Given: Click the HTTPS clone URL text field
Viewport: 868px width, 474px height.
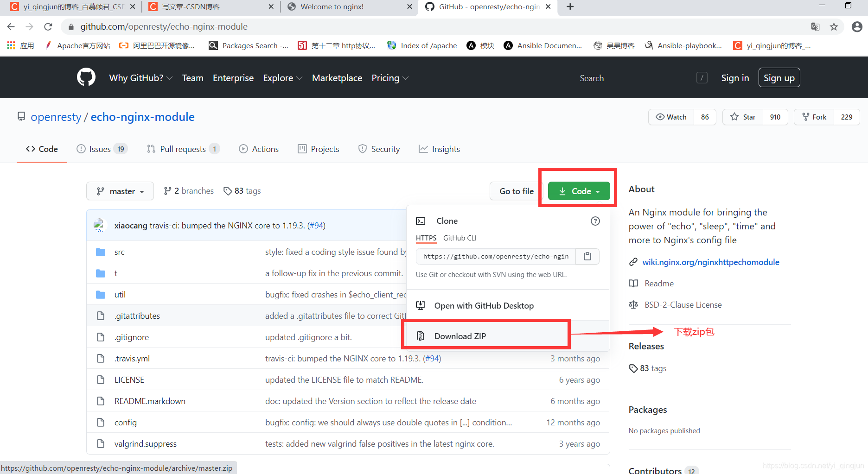Looking at the screenshot, I should [x=496, y=256].
